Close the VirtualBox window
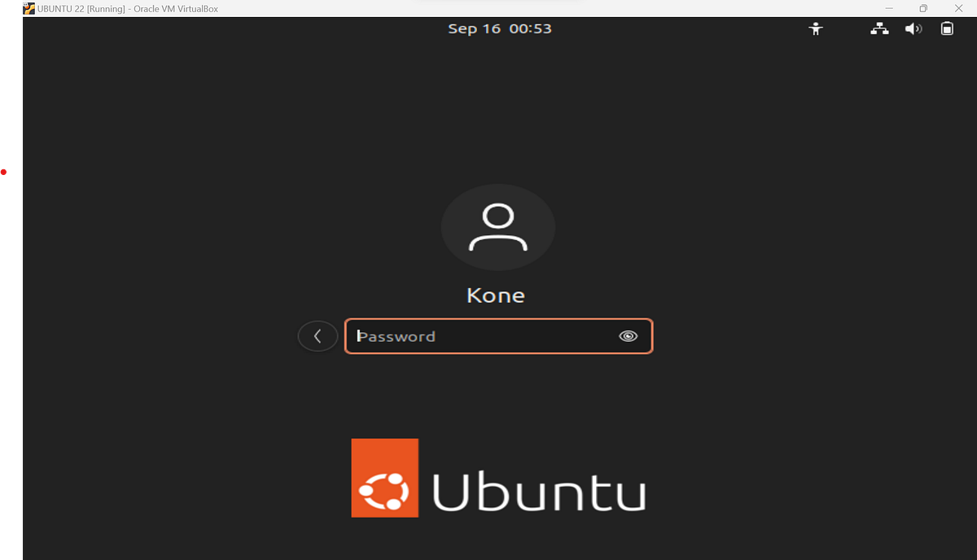 coord(958,8)
